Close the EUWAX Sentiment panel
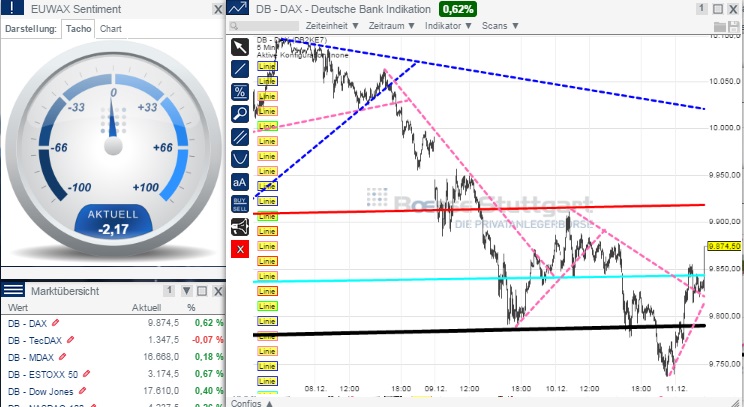 [x=218, y=9]
